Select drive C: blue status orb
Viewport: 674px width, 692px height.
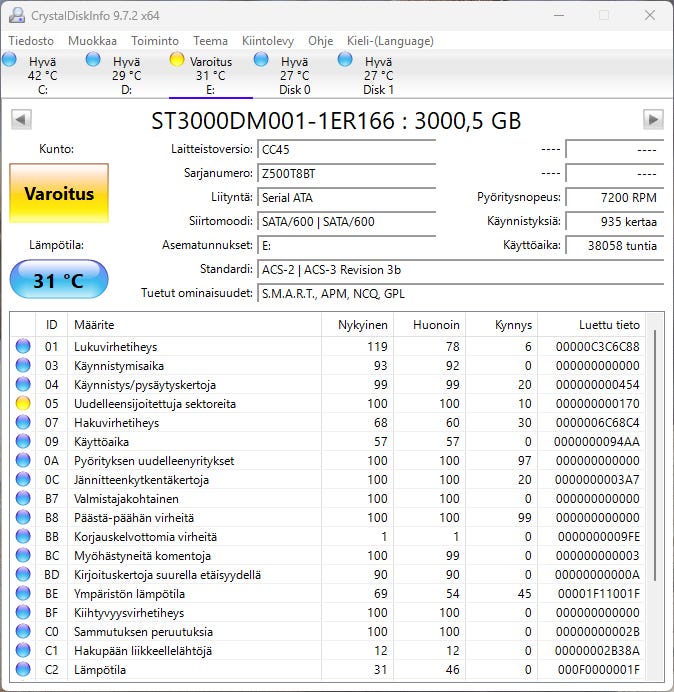(x=9, y=61)
